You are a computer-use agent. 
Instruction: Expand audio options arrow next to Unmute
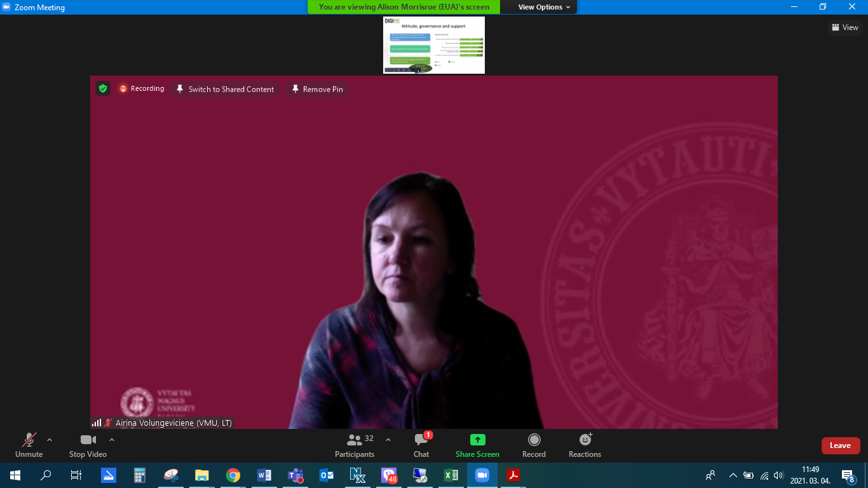(x=50, y=440)
